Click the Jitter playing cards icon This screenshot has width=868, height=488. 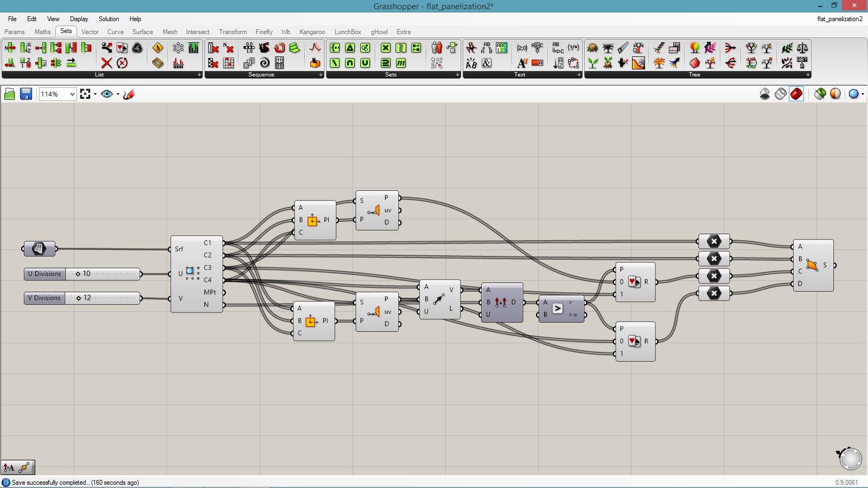click(x=122, y=48)
